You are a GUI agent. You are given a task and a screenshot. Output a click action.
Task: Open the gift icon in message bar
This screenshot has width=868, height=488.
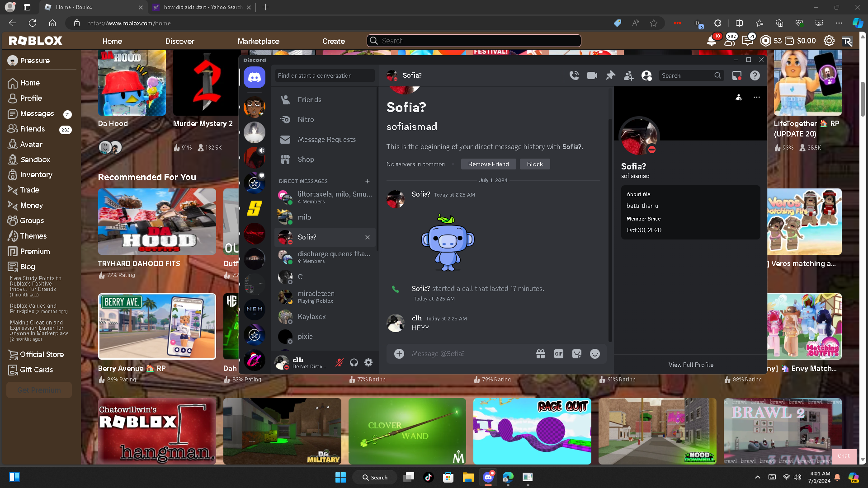(x=541, y=354)
